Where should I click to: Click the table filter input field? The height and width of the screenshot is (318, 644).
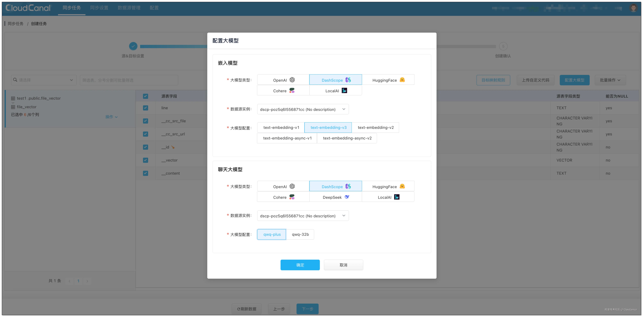click(x=129, y=80)
